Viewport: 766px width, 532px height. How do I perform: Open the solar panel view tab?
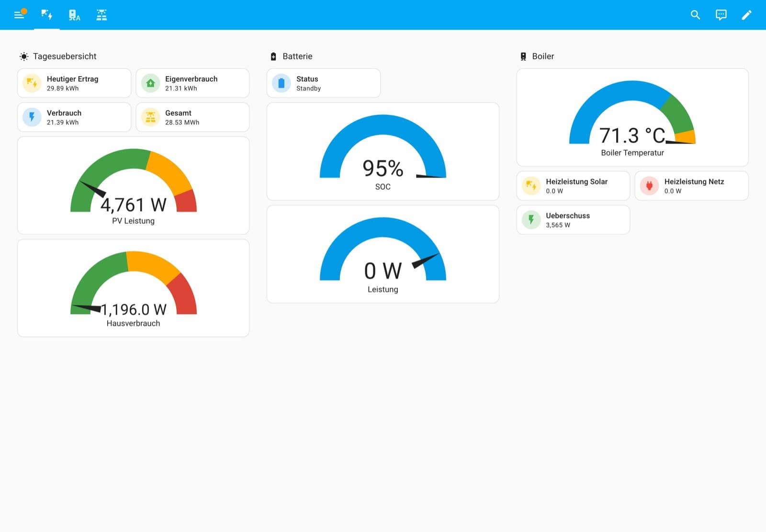click(x=101, y=15)
